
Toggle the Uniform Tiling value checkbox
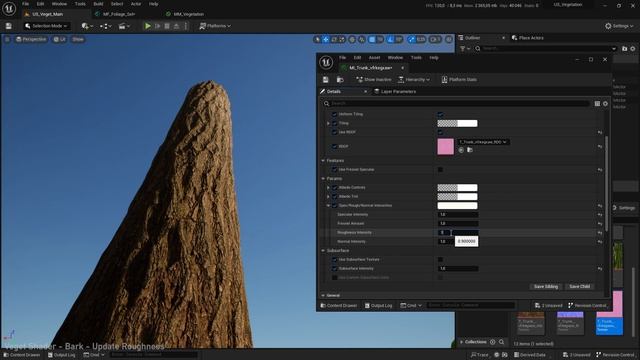440,114
